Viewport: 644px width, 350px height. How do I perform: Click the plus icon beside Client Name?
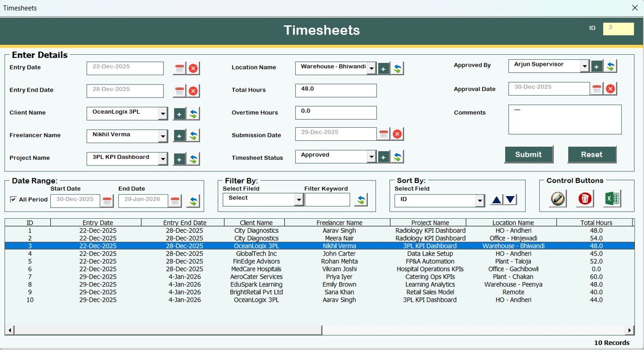tap(179, 114)
